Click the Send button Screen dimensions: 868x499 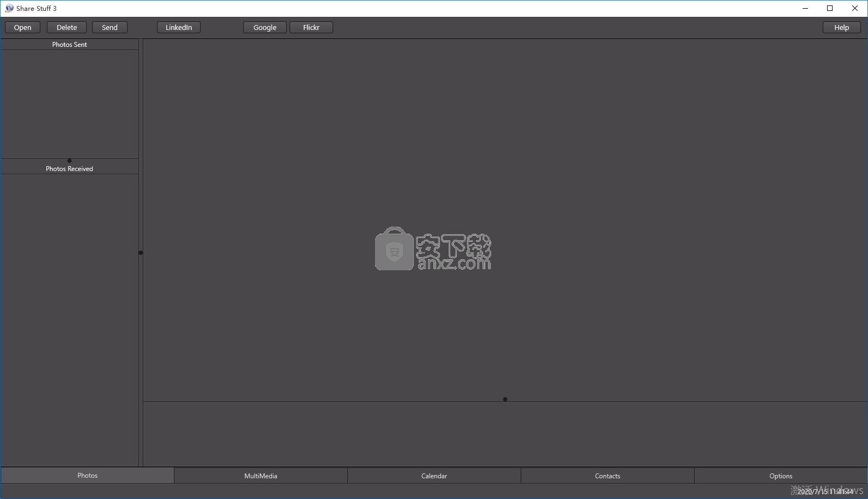(110, 27)
